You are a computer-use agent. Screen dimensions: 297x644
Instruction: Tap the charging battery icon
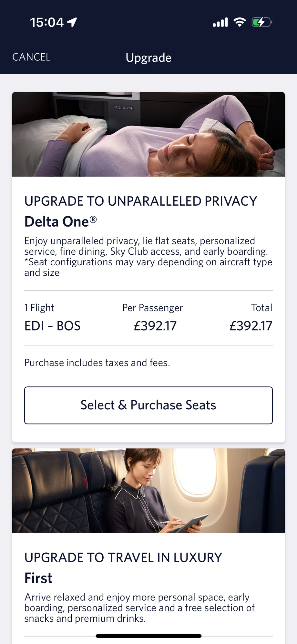tap(261, 22)
